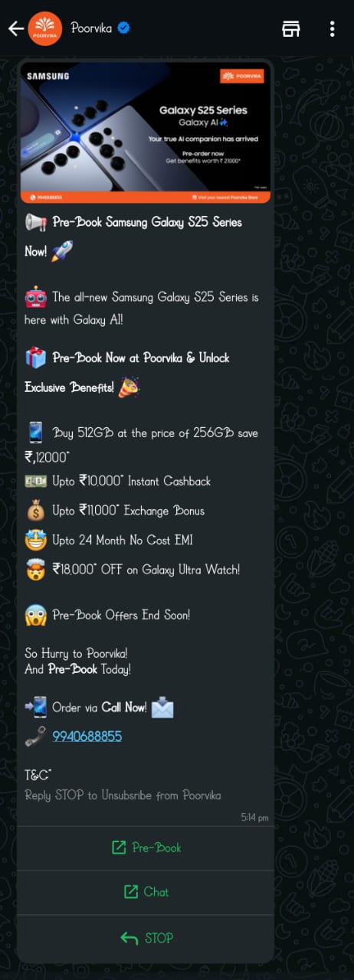Tap the blue verified badge
The height and width of the screenshot is (980, 354).
(124, 28)
